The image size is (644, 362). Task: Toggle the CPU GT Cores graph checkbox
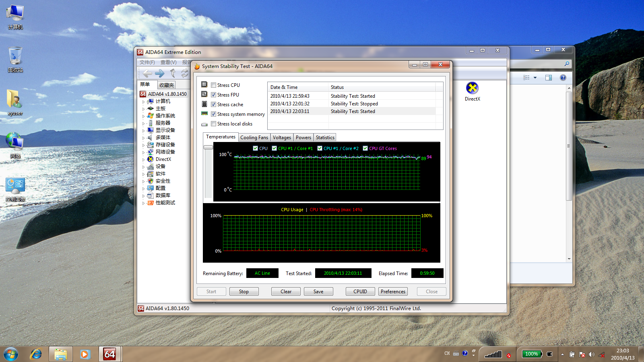(x=365, y=148)
